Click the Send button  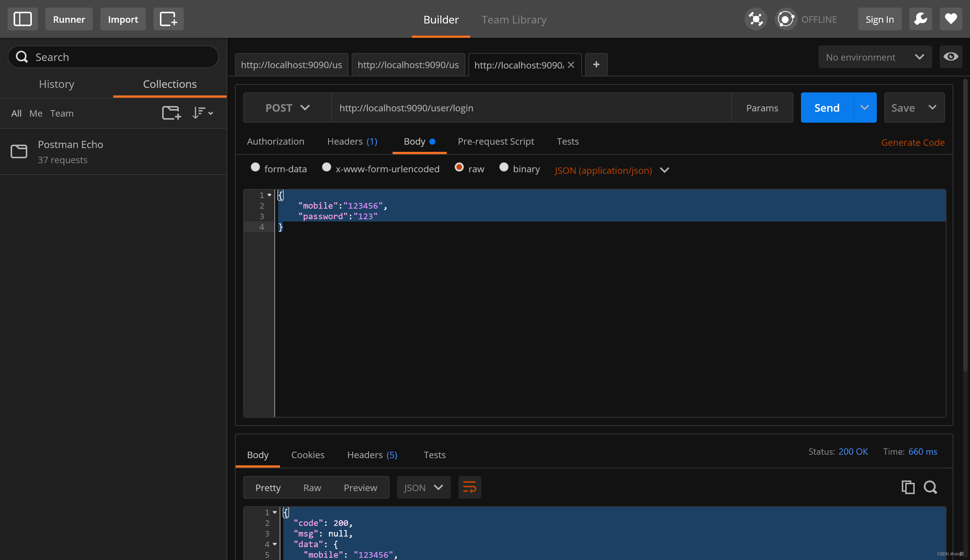(x=826, y=108)
